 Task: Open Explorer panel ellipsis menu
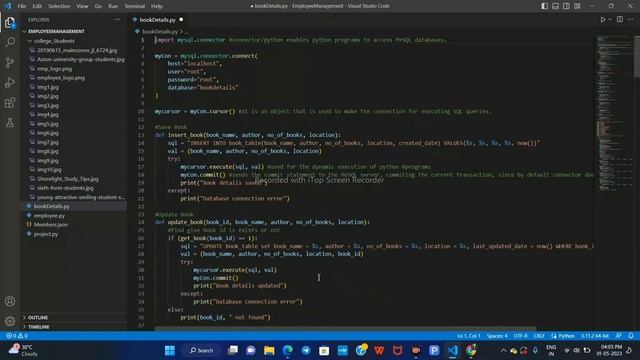[117, 20]
